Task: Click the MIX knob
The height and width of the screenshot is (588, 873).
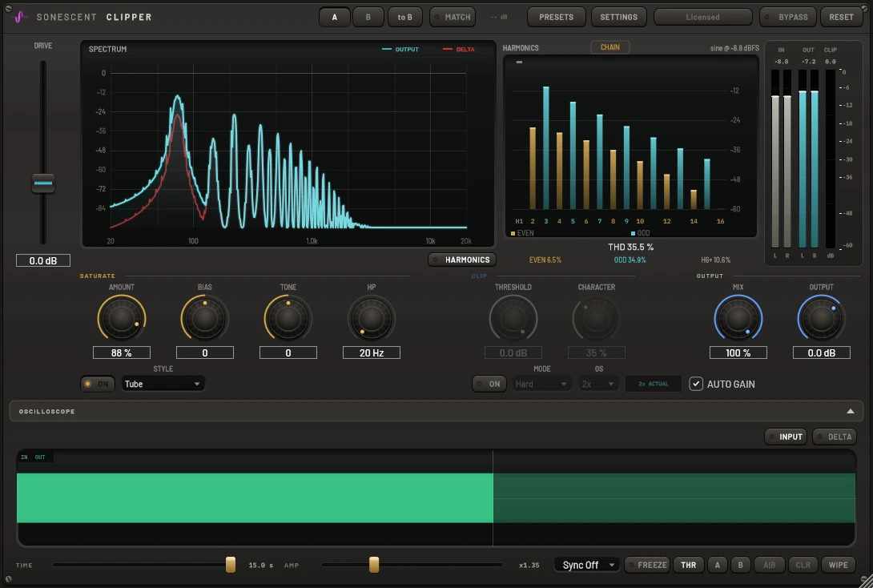Action: click(738, 319)
